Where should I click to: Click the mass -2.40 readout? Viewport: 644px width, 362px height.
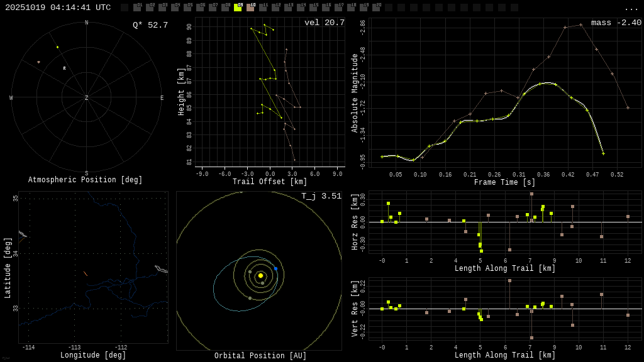(x=616, y=23)
